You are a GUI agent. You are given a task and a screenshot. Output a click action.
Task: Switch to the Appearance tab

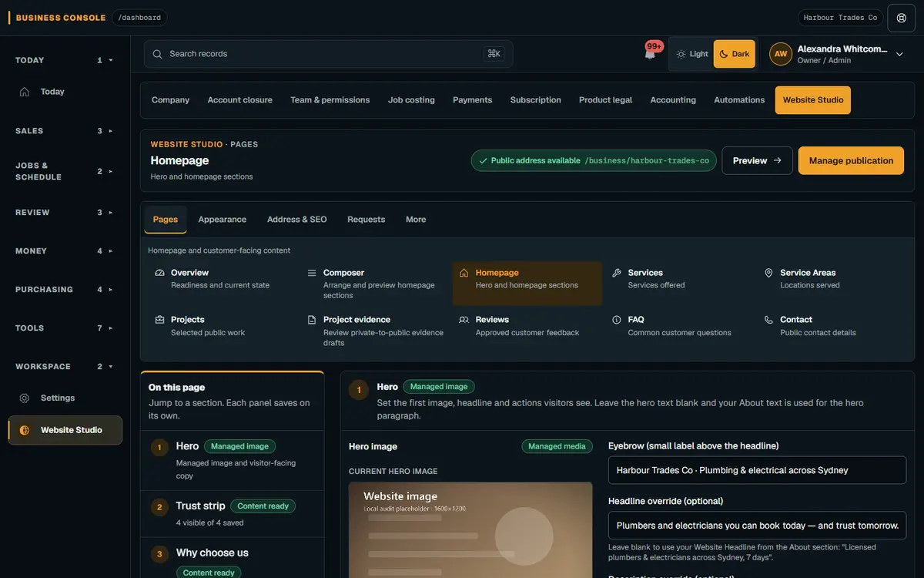coord(223,220)
